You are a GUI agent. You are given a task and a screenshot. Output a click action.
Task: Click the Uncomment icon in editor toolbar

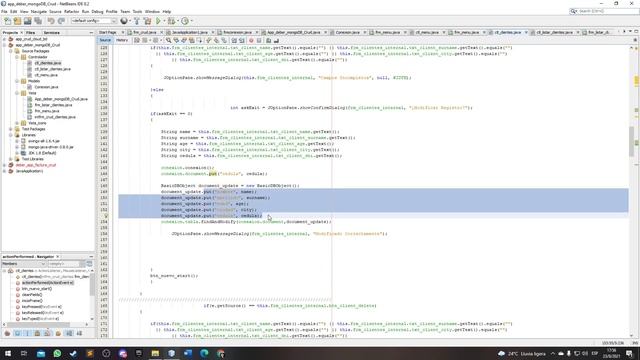tap(276, 40)
